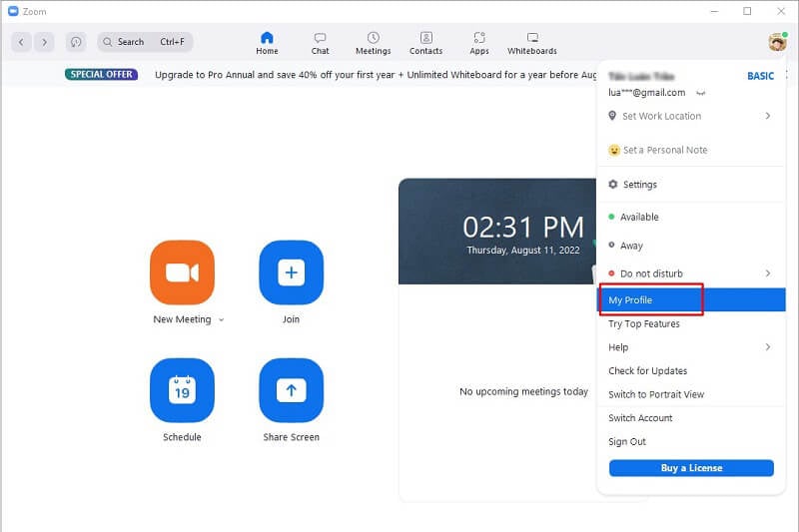Click the Share Screen arrow icon

(291, 390)
